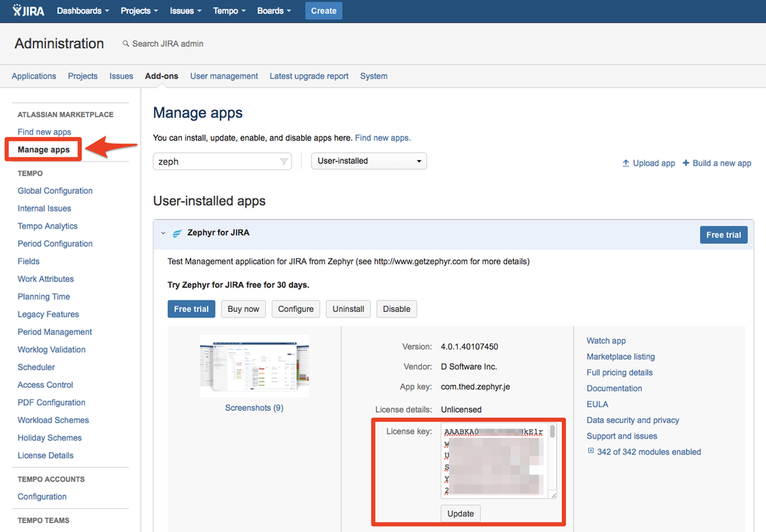The width and height of the screenshot is (766, 532).
Task: Click the Upload app arrow icon
Action: click(626, 163)
